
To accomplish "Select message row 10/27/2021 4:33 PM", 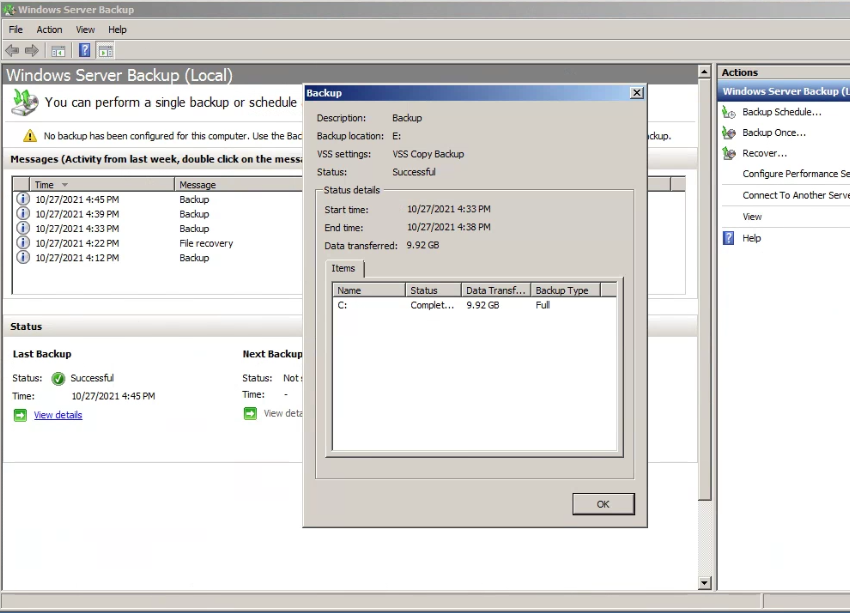I will [158, 229].
